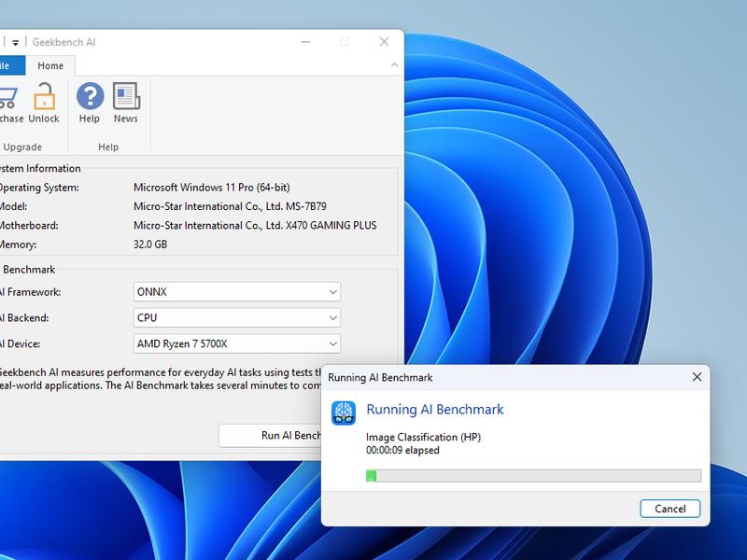Collapse the ribbon with the chevron
The height and width of the screenshot is (560, 747).
(394, 64)
